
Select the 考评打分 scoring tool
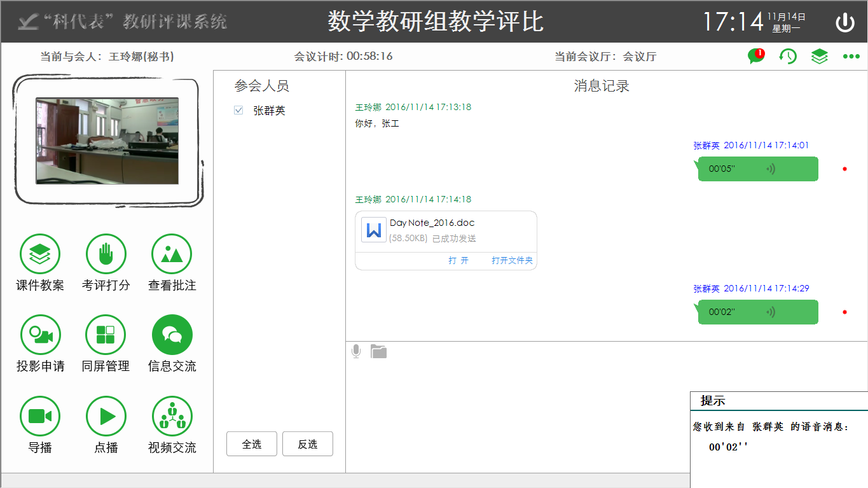[x=106, y=253]
